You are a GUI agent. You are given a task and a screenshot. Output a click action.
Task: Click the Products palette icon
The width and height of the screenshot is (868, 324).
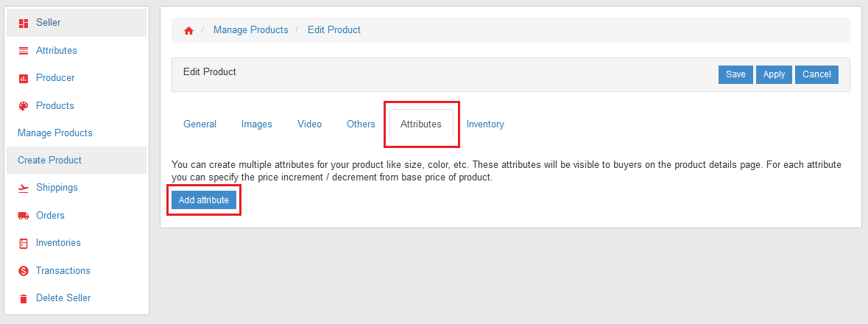[x=23, y=106]
